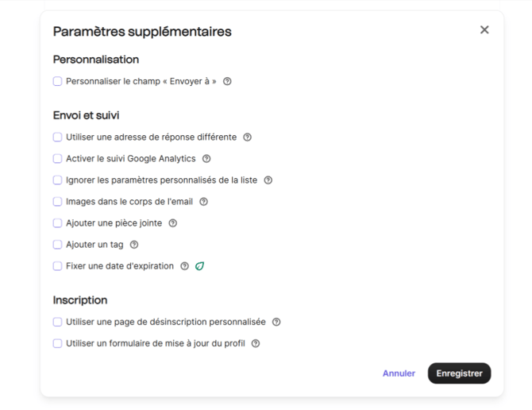Click help icon beside Images dans le corps
532x410 pixels.
click(x=204, y=202)
